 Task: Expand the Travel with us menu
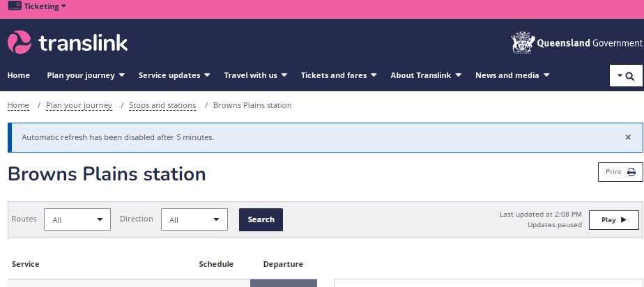256,75
